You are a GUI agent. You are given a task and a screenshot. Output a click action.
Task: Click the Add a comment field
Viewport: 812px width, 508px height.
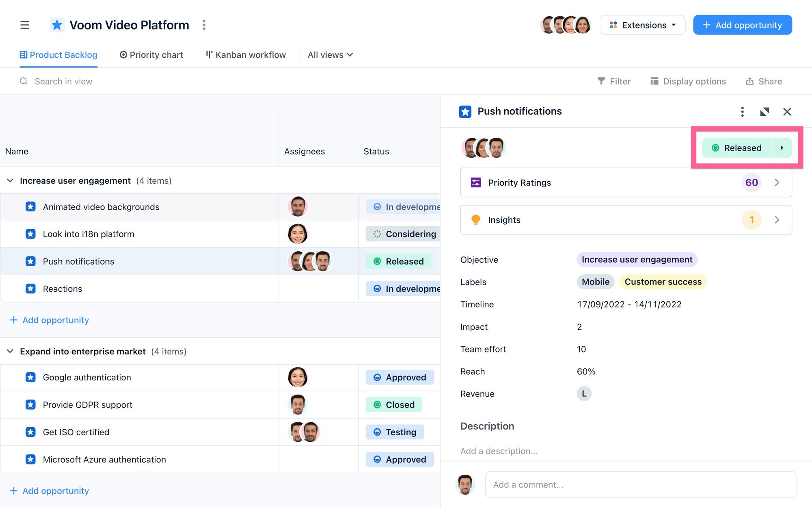point(640,484)
